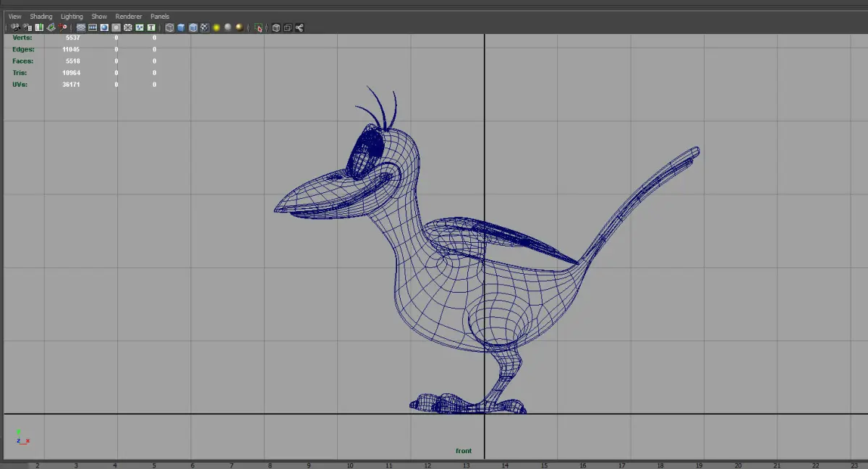
Task: Click frame 22 on time slider
Action: point(816,465)
